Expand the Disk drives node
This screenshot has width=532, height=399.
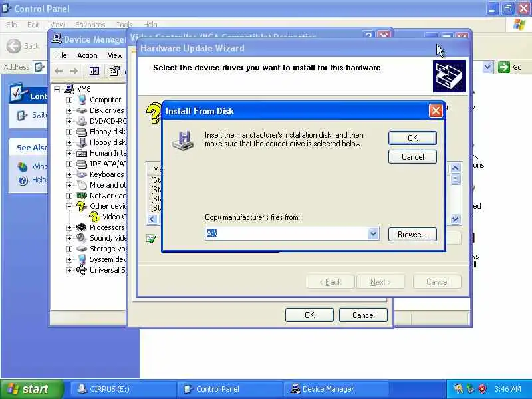click(69, 110)
